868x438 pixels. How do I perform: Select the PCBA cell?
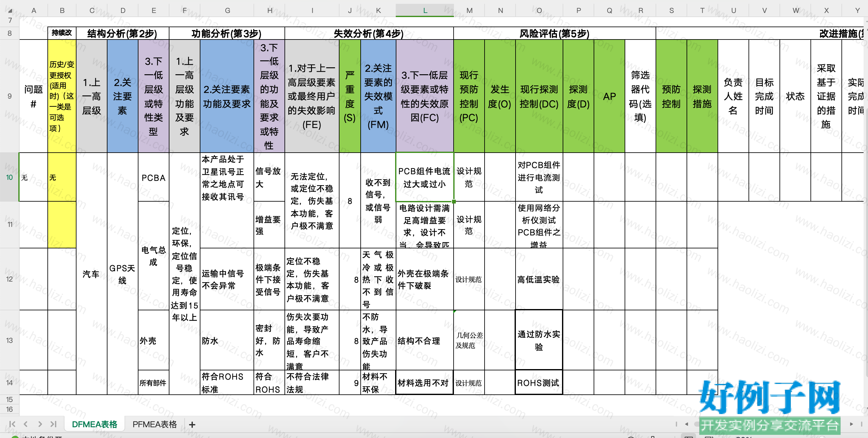click(154, 177)
